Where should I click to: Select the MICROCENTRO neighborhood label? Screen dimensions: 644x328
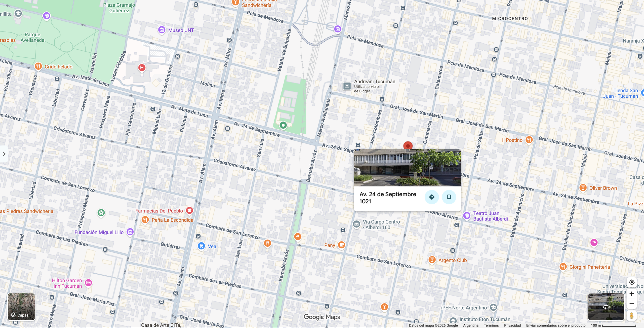(510, 19)
